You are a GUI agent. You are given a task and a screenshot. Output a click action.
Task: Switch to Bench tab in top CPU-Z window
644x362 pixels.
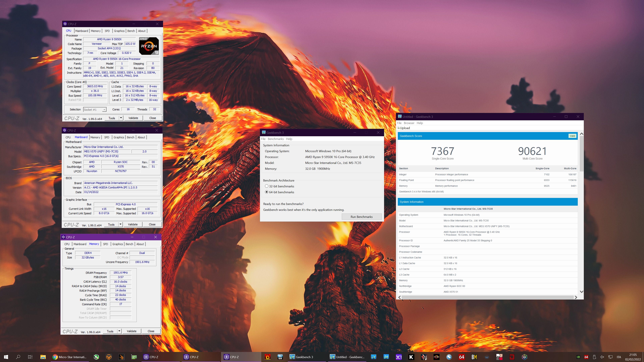pyautogui.click(x=131, y=31)
